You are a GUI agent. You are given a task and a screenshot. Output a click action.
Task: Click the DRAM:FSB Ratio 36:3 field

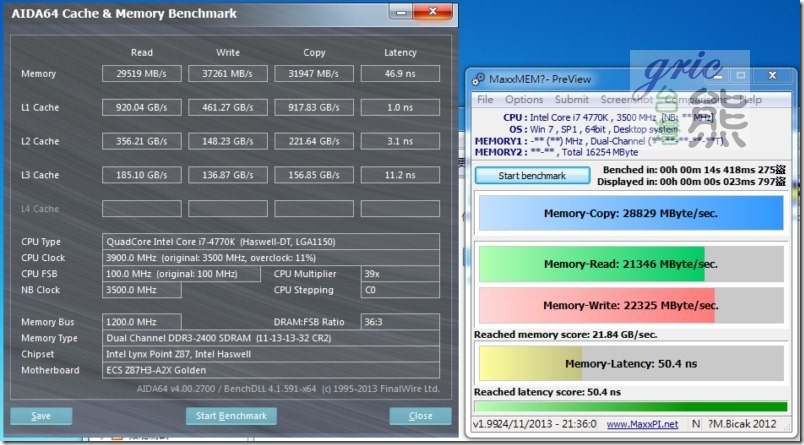(400, 322)
